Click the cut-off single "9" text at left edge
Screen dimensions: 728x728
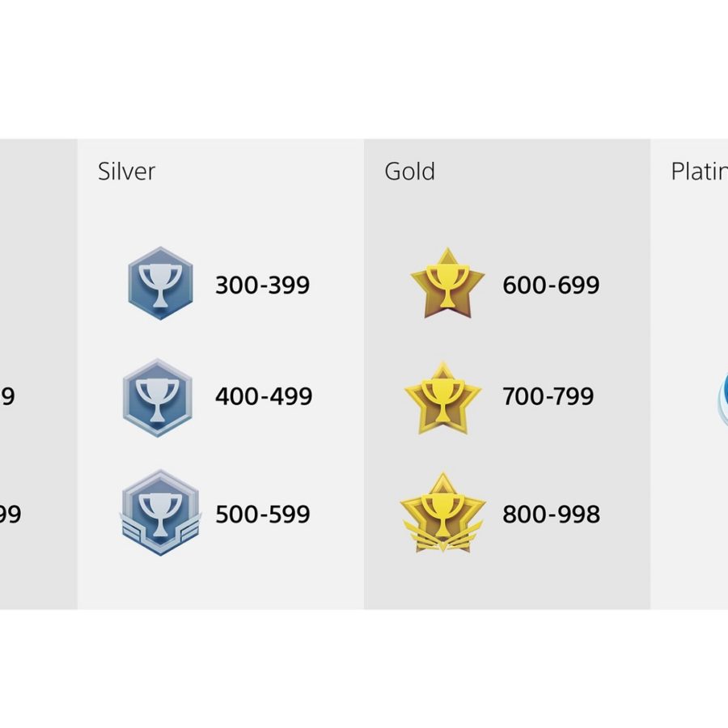coord(7,396)
